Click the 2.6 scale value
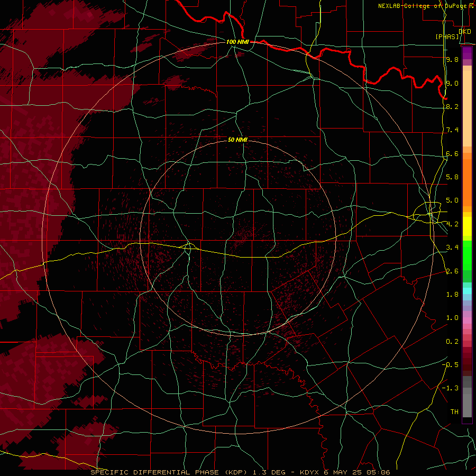476x476 pixels. [452, 271]
